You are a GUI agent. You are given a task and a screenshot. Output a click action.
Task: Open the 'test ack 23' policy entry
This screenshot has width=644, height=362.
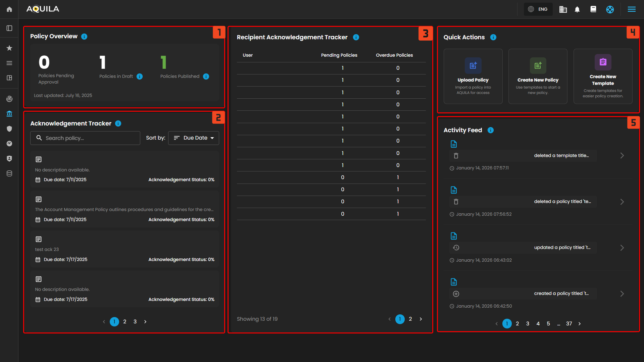coord(125,249)
